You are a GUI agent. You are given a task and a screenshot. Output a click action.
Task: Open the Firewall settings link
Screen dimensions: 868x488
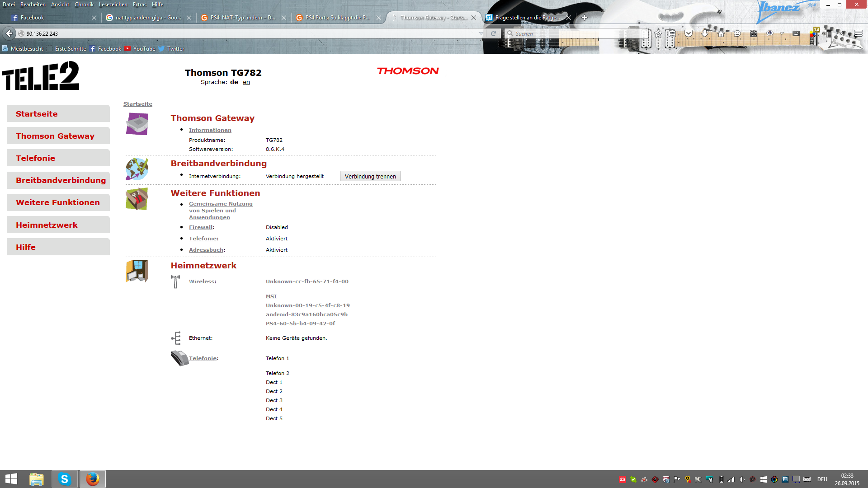(201, 227)
